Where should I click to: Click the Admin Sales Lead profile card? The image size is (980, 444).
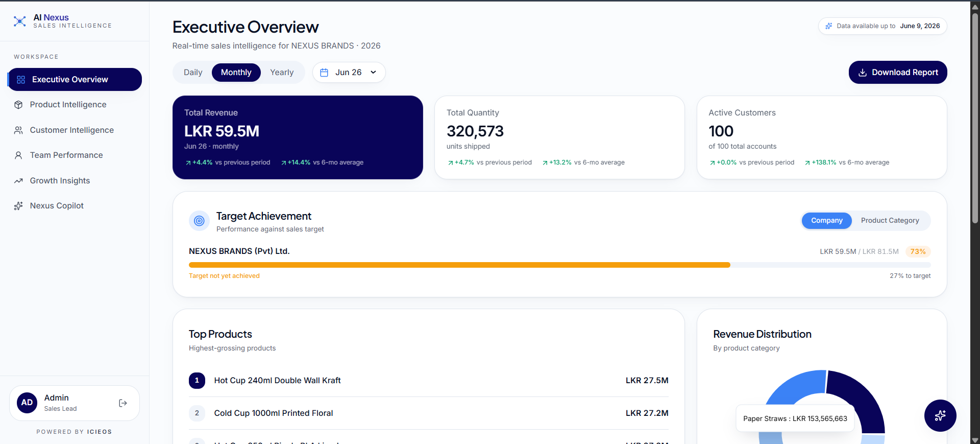pyautogui.click(x=75, y=403)
